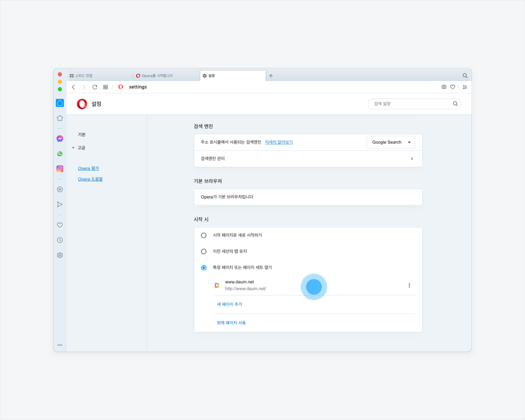Click 현재 페이지 사용

click(231, 323)
